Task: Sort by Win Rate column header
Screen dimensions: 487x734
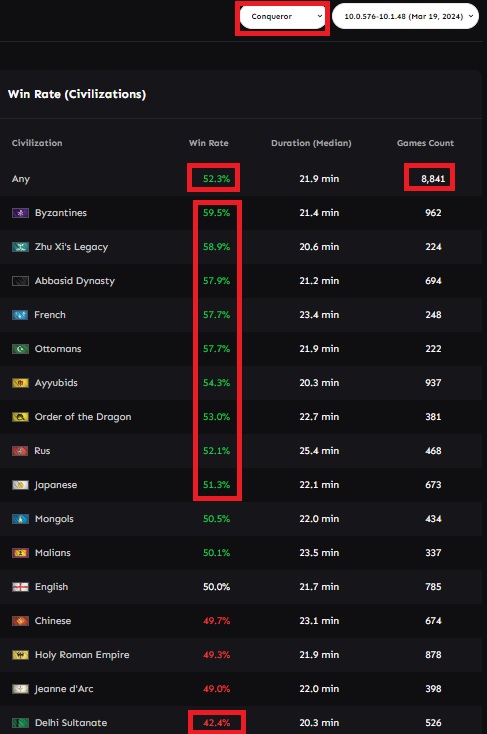Action: (x=208, y=143)
